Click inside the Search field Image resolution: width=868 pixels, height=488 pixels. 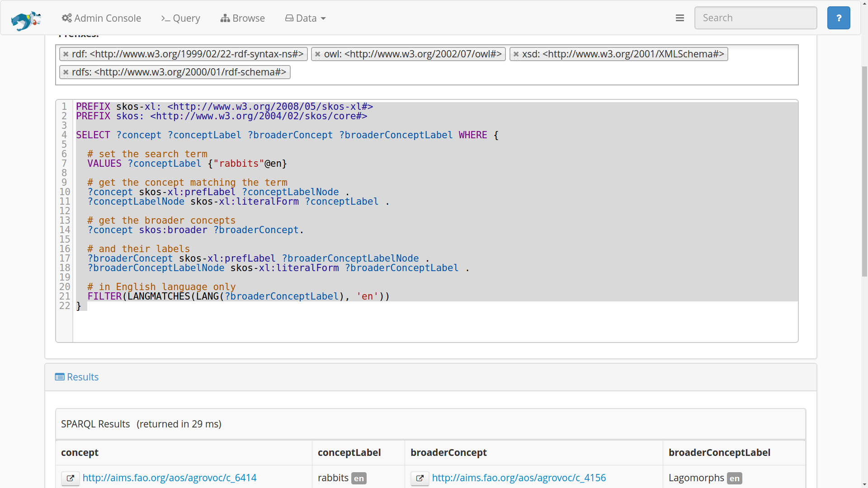pyautogui.click(x=755, y=18)
